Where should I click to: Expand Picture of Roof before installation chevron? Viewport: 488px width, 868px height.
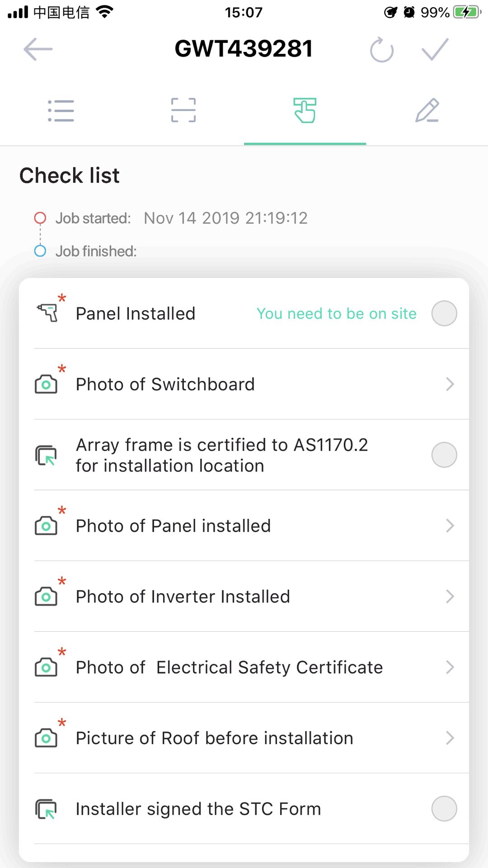[x=450, y=738]
